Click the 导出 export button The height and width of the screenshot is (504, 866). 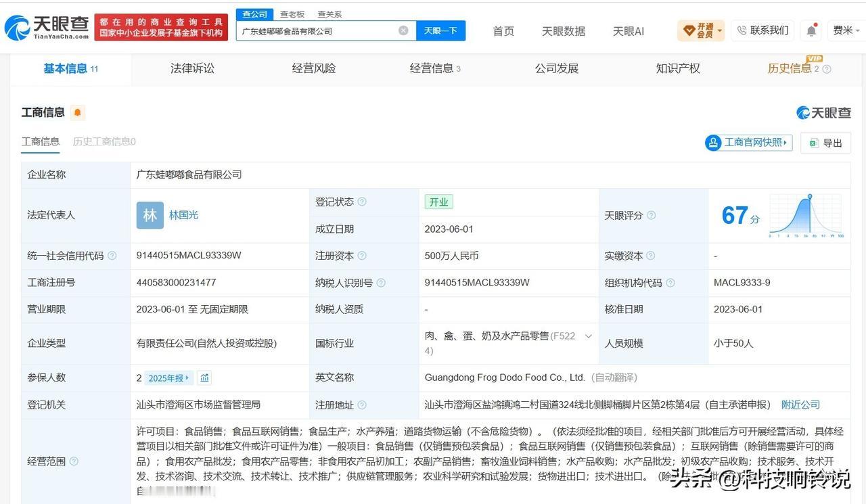826,143
